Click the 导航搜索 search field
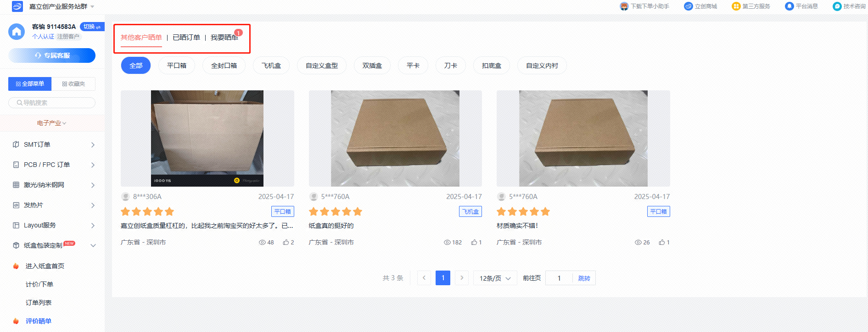Image resolution: width=868 pixels, height=332 pixels. point(52,103)
